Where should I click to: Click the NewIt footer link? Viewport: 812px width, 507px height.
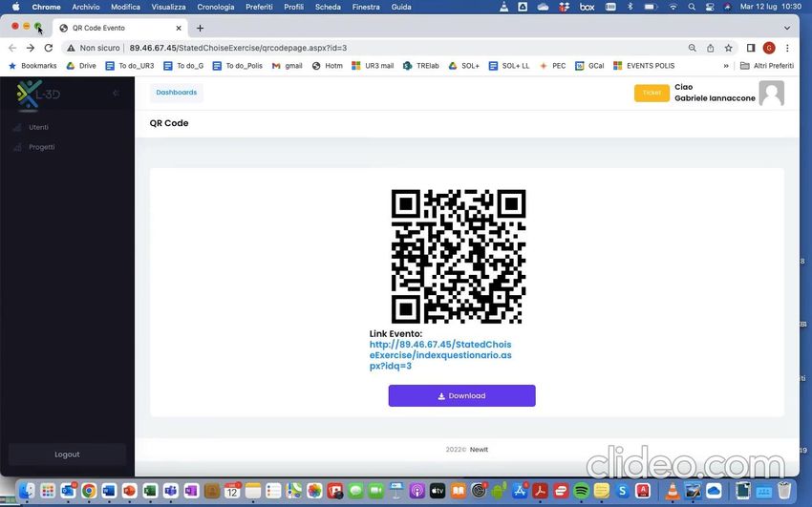coord(479,450)
